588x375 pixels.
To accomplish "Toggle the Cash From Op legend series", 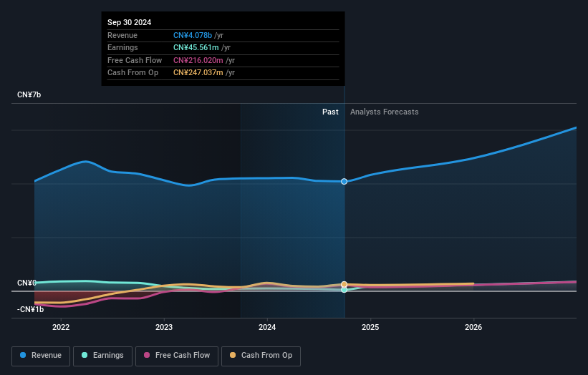I will 261,356.
